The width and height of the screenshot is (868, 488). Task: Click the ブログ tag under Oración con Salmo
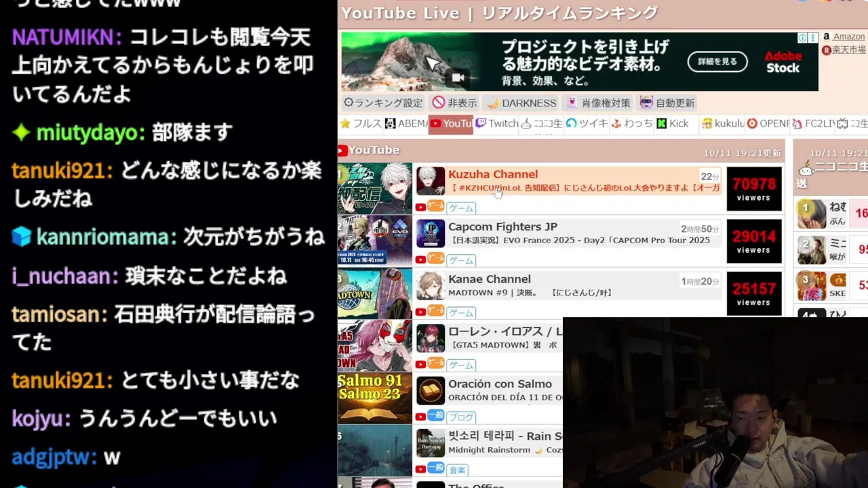(x=461, y=418)
